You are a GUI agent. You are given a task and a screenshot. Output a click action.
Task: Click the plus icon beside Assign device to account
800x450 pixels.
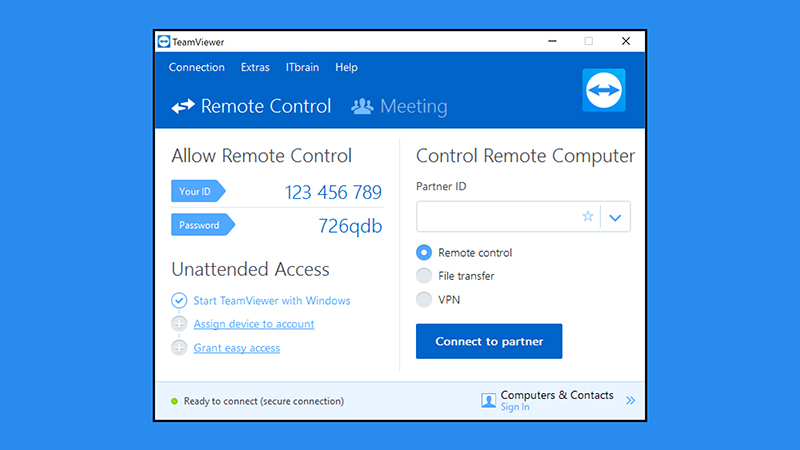tap(179, 323)
